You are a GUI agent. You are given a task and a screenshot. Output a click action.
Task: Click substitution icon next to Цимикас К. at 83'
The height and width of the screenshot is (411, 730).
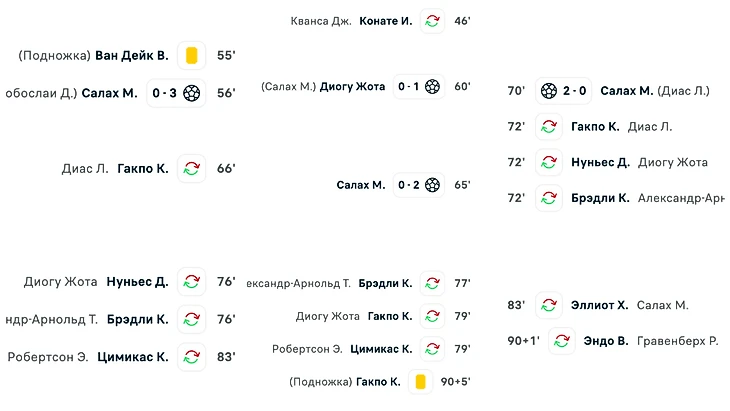coord(191,357)
